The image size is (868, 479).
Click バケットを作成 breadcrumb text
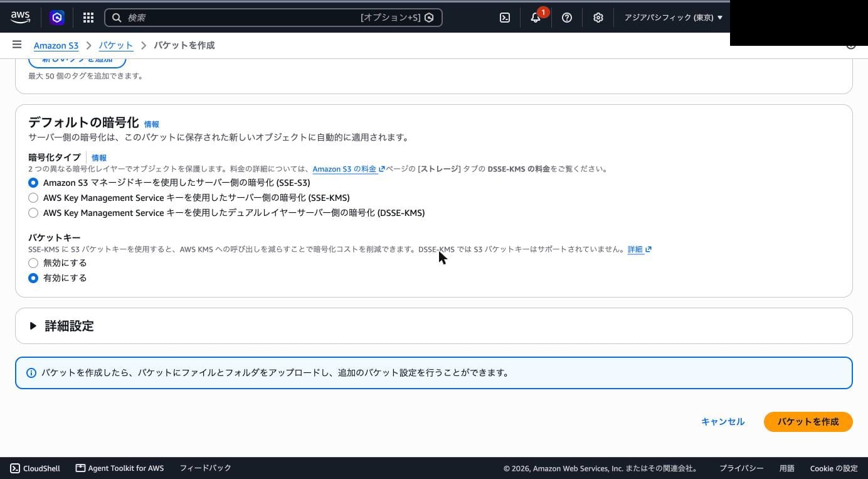(x=184, y=45)
